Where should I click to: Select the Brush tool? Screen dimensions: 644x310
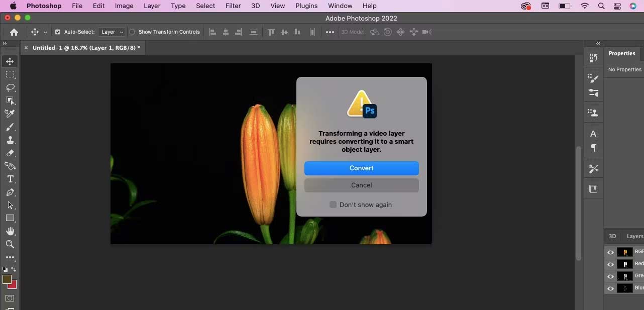click(x=10, y=127)
